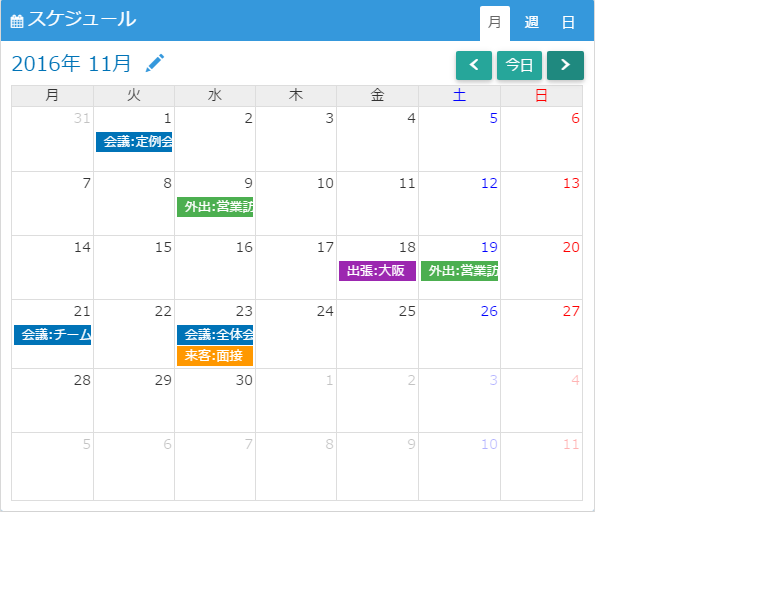Jump to today with 今日 button
This screenshot has width=768, height=614.
pyautogui.click(x=519, y=65)
